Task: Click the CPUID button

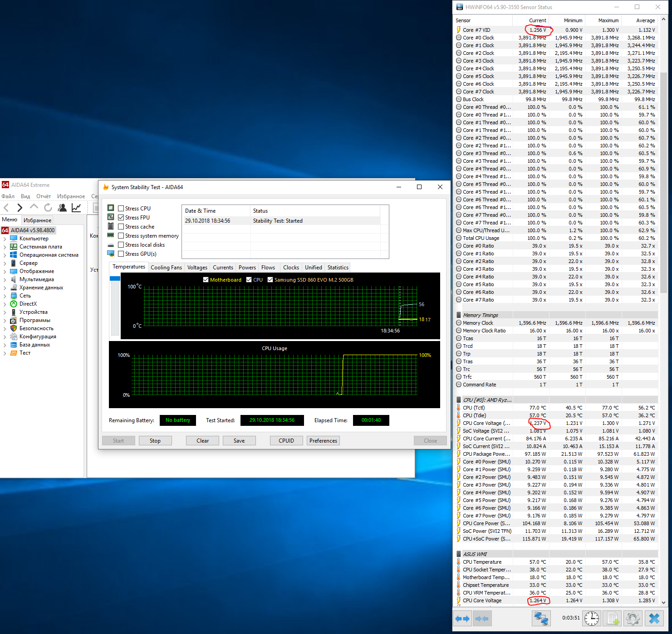Action: (x=286, y=441)
